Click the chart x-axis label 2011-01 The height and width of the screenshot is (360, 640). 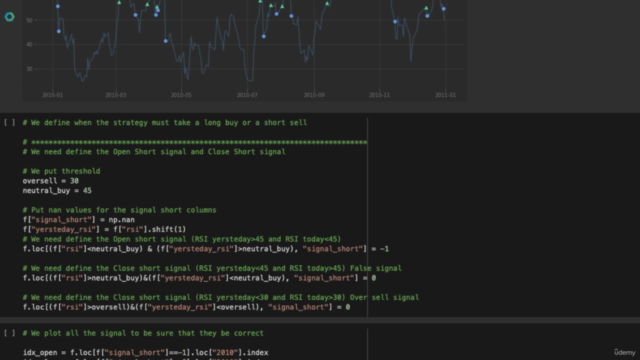pos(445,95)
